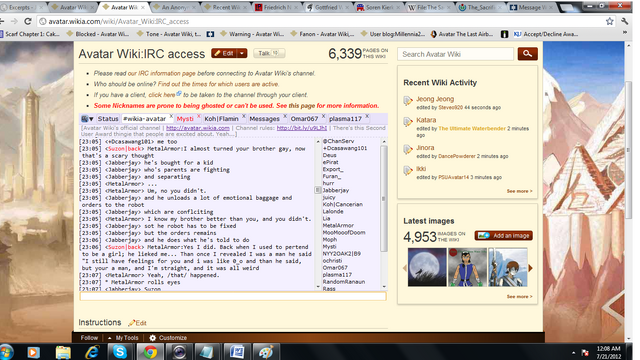Close the plasma117 chat tab
The width and height of the screenshot is (640, 360).
coord(367,116)
